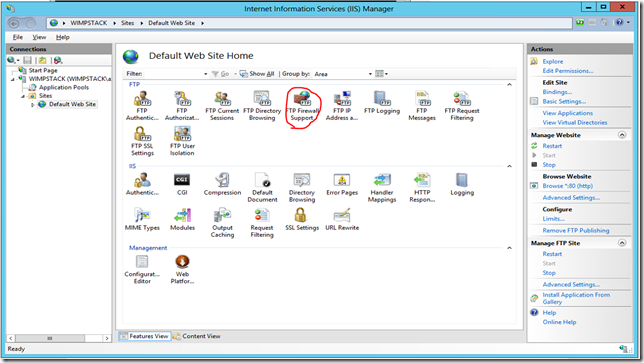
Task: Open the File menu
Action: pyautogui.click(x=18, y=37)
